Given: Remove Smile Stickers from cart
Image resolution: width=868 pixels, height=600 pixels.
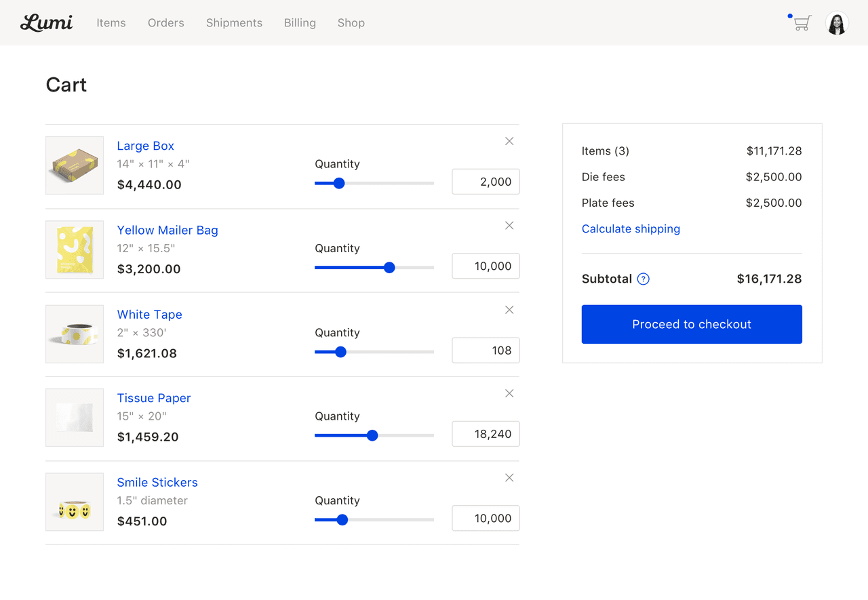Looking at the screenshot, I should click(x=509, y=478).
